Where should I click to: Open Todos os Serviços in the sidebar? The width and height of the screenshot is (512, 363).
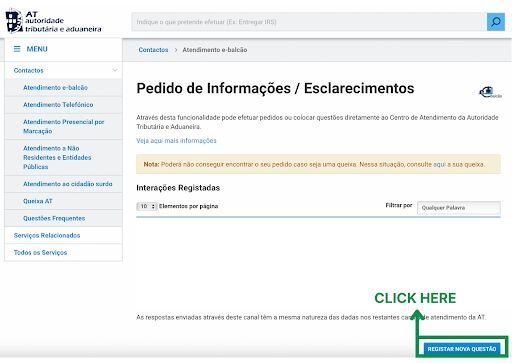click(40, 253)
